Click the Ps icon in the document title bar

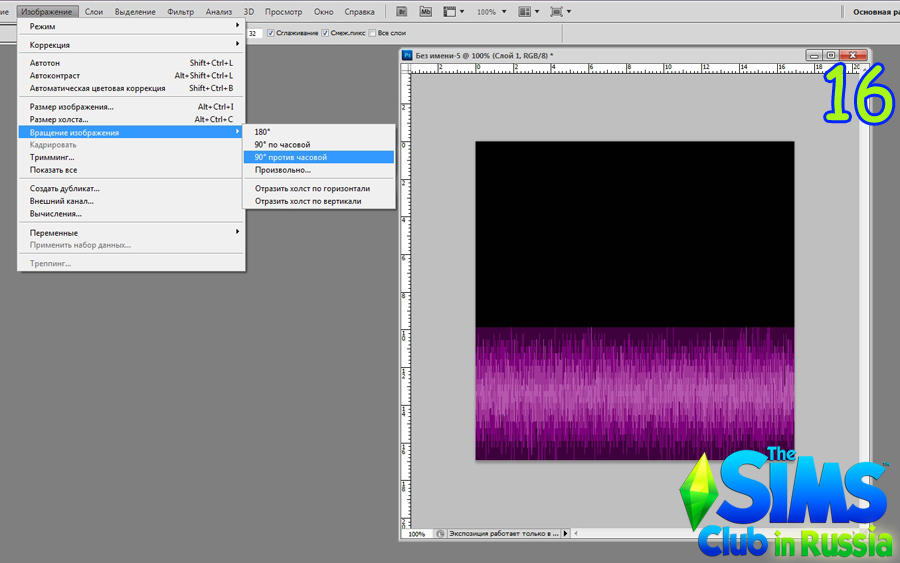click(407, 55)
